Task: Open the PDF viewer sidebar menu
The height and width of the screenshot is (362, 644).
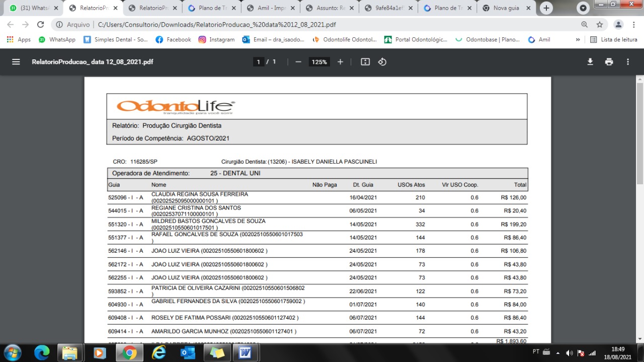Action: [16, 62]
